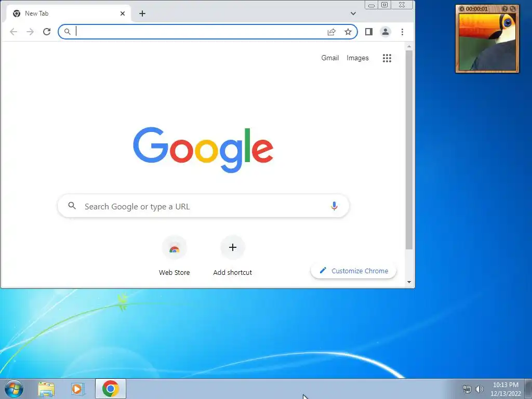Open the Gmail link
Image resolution: width=532 pixels, height=399 pixels.
(330, 58)
